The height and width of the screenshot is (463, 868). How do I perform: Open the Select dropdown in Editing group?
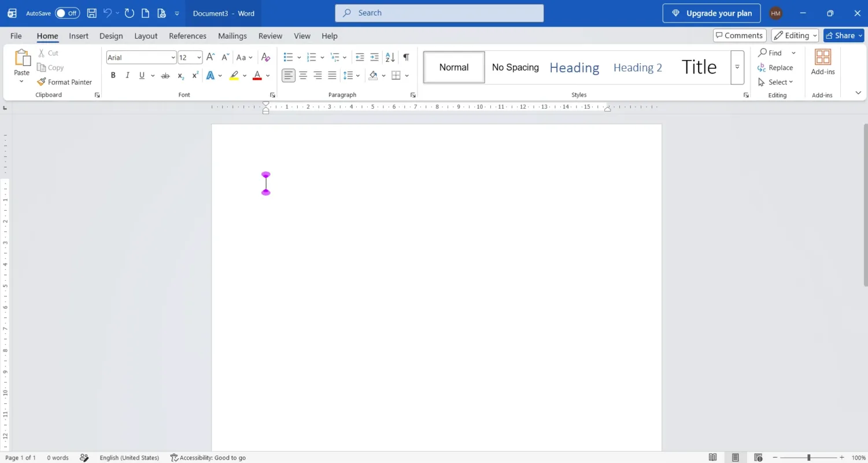tap(775, 82)
